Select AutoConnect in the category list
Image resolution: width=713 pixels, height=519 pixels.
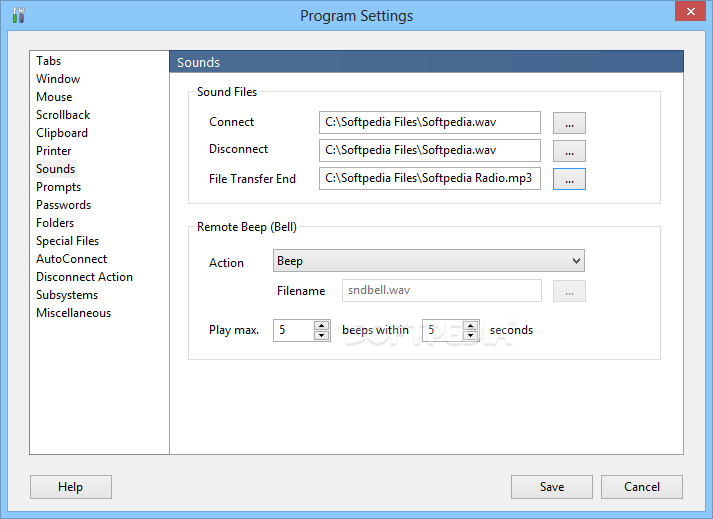[x=71, y=259]
